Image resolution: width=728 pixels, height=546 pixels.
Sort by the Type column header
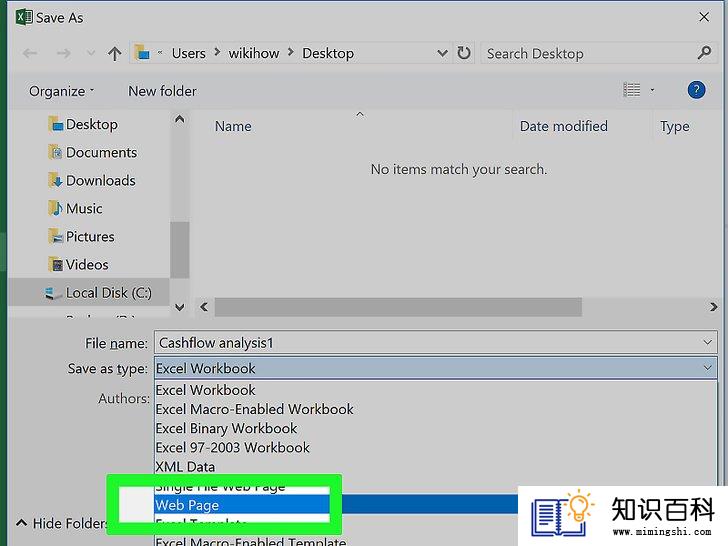tap(675, 126)
